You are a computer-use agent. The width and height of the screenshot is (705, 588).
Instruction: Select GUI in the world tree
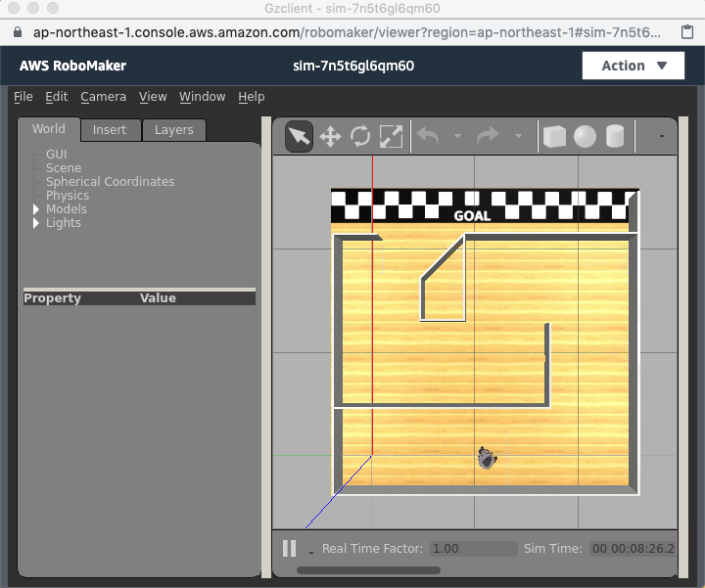(57, 154)
